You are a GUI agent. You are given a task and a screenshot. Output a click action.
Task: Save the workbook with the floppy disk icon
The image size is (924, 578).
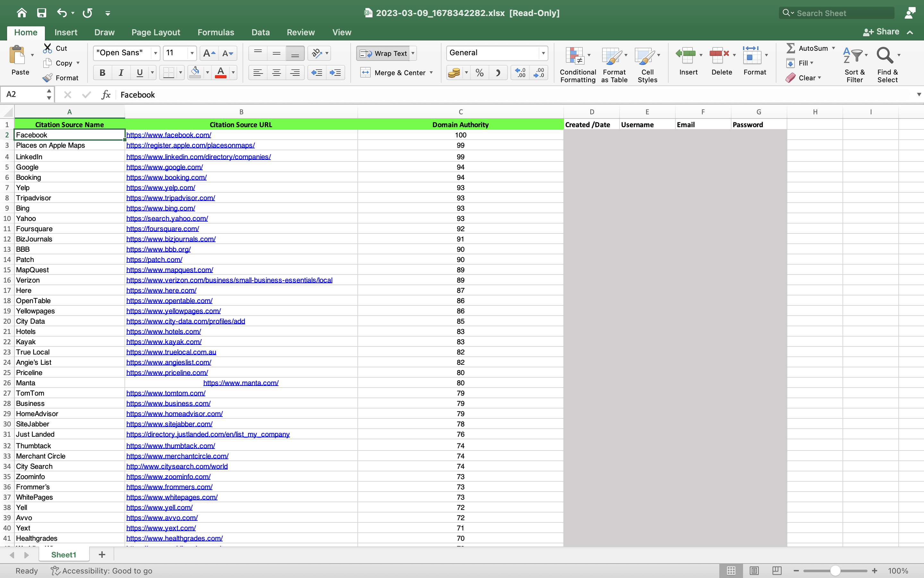coord(42,13)
